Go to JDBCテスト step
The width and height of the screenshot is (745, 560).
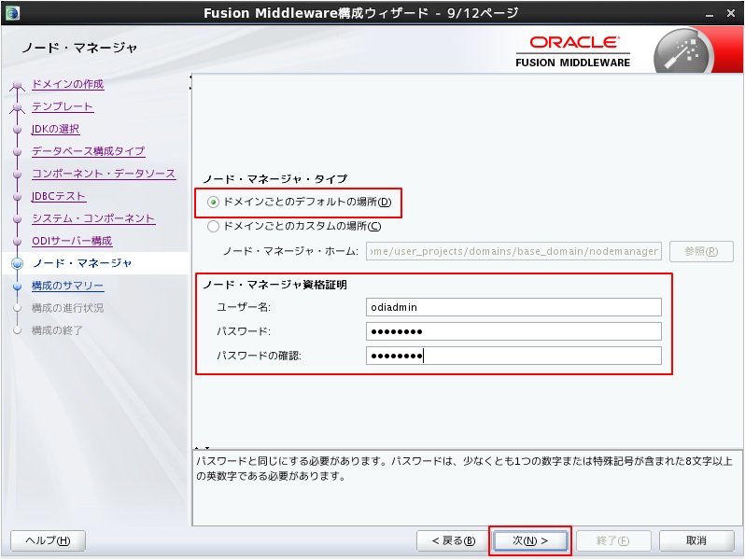click(58, 196)
